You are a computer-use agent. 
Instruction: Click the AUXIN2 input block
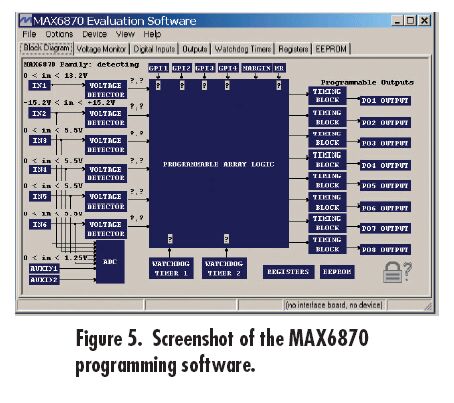[44, 280]
